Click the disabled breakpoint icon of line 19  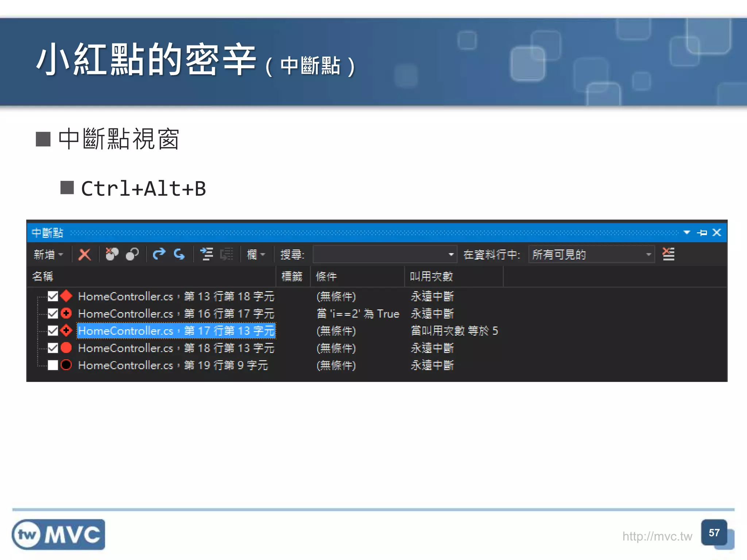pos(66,365)
